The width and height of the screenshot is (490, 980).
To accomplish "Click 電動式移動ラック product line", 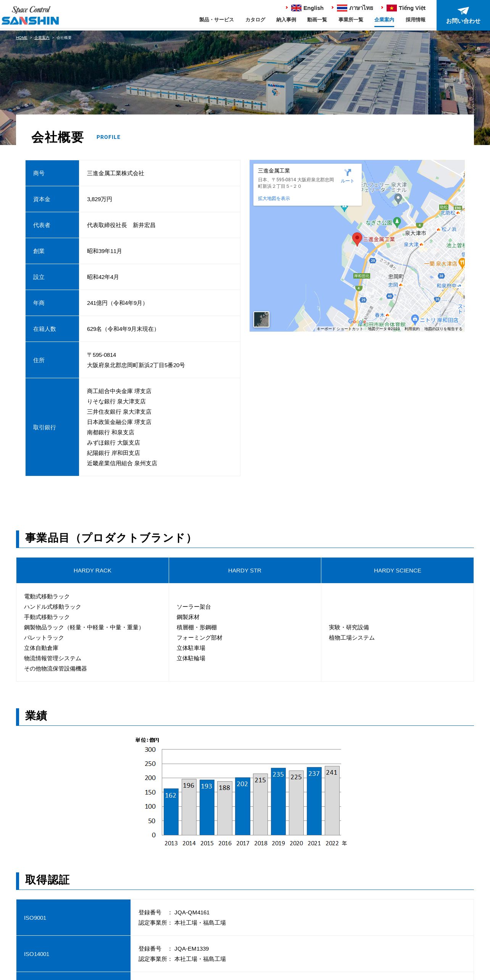I will pos(47,596).
